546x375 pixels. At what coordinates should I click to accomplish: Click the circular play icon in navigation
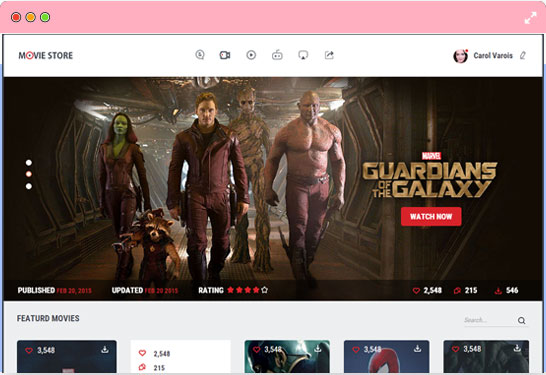pos(251,55)
